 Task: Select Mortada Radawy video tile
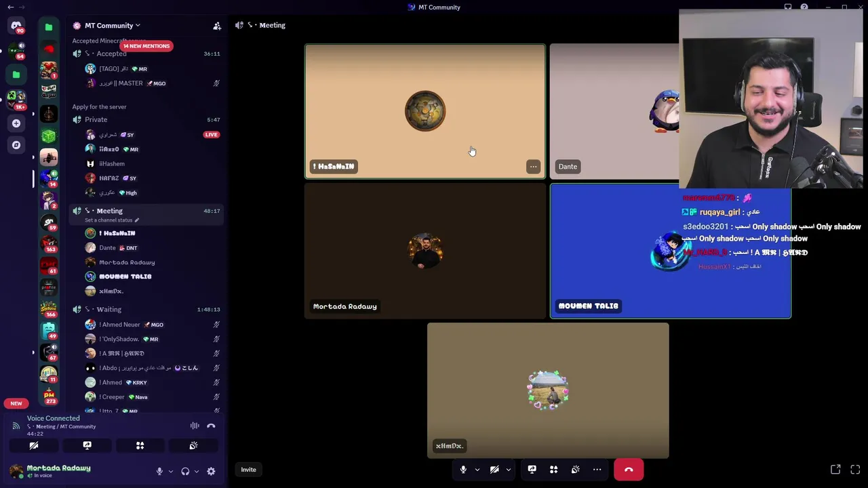pos(425,251)
